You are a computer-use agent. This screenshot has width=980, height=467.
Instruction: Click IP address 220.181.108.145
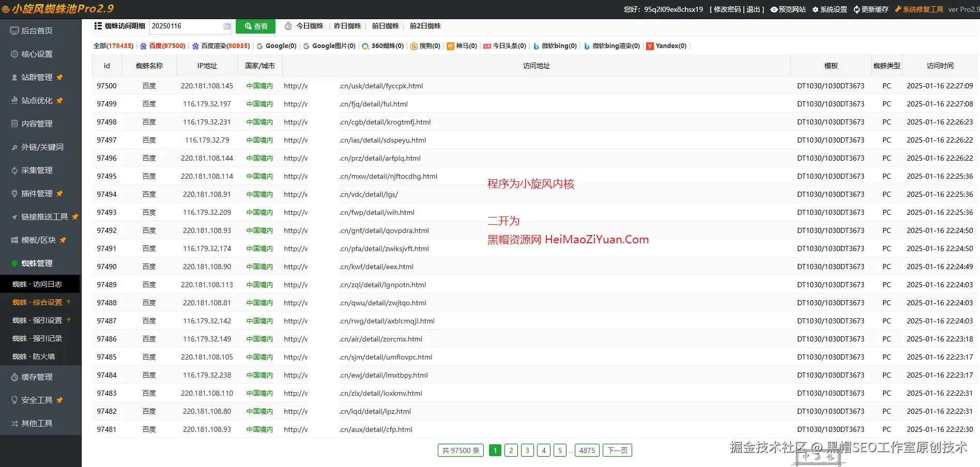tap(207, 86)
